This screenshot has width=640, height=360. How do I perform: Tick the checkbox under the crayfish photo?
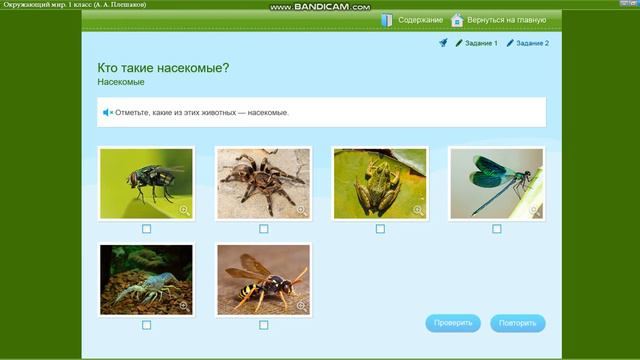pyautogui.click(x=147, y=325)
